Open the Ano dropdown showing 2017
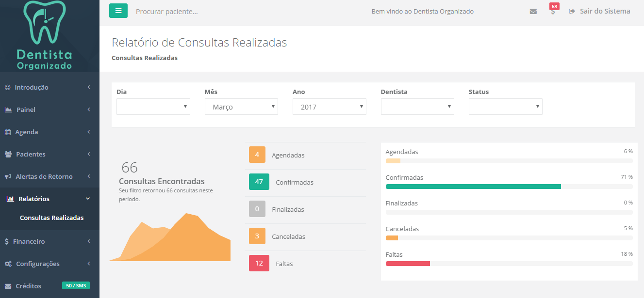Screen dimensions: 644x298 click(329, 107)
